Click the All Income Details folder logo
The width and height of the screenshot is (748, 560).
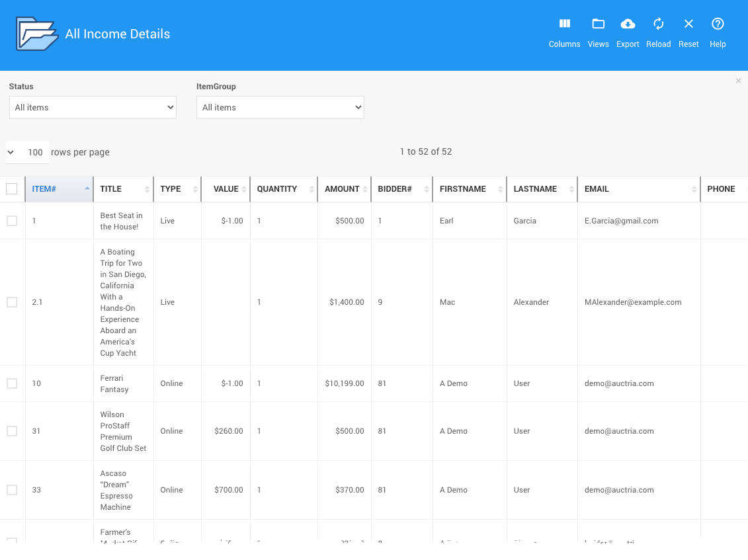coord(36,34)
